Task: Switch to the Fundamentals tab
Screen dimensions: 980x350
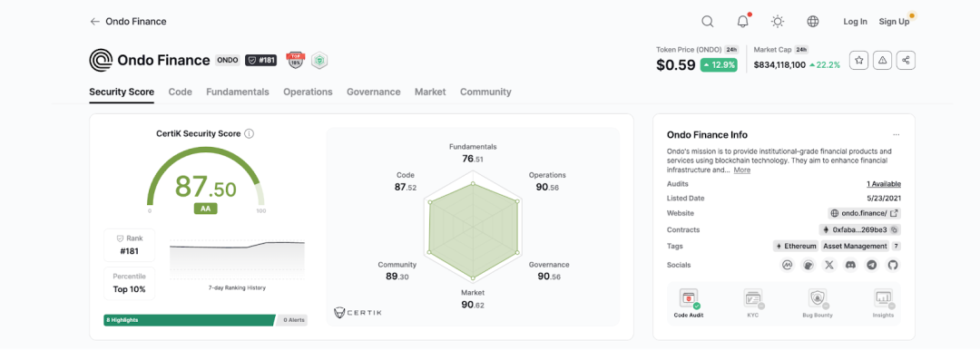Action: pos(238,92)
